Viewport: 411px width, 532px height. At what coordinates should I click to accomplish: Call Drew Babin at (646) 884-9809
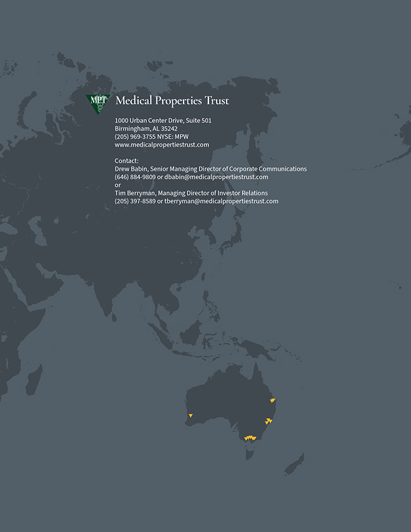click(x=135, y=177)
